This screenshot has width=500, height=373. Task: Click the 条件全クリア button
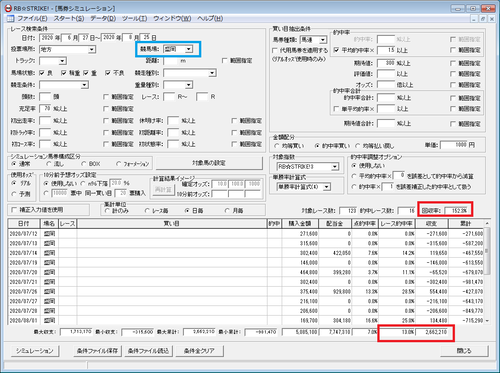click(x=199, y=351)
